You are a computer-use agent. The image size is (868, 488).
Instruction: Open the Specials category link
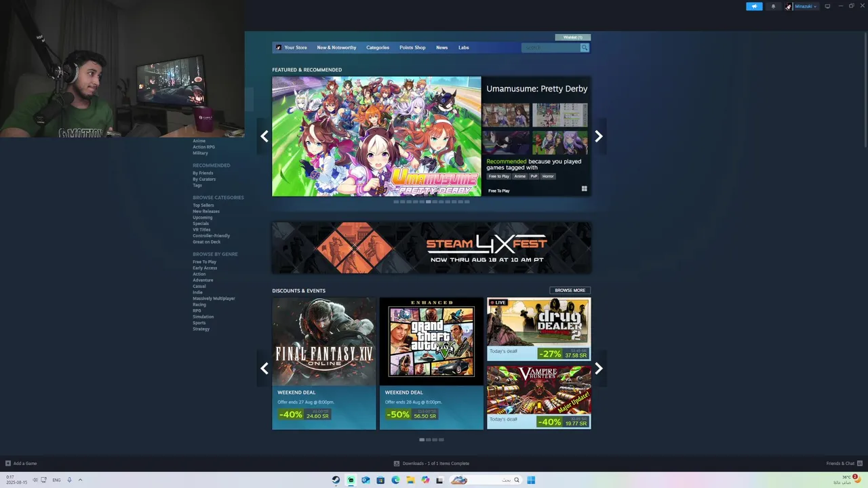[x=201, y=224]
